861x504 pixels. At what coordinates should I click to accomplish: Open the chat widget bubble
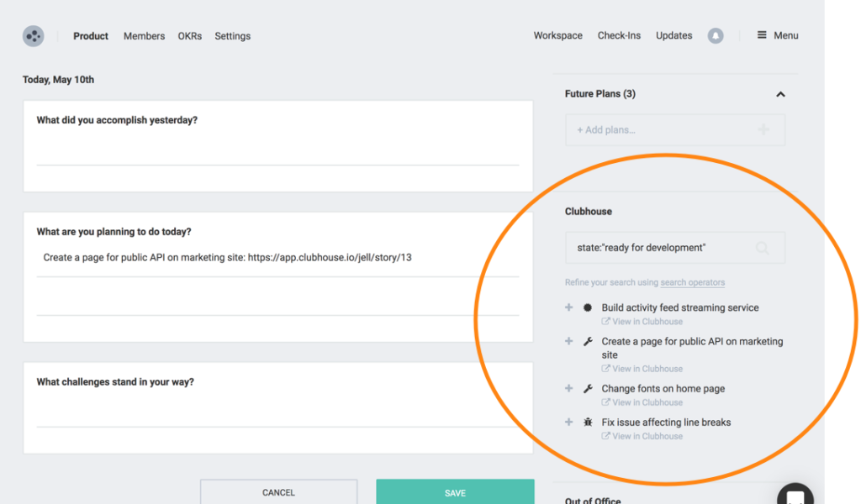tap(795, 495)
